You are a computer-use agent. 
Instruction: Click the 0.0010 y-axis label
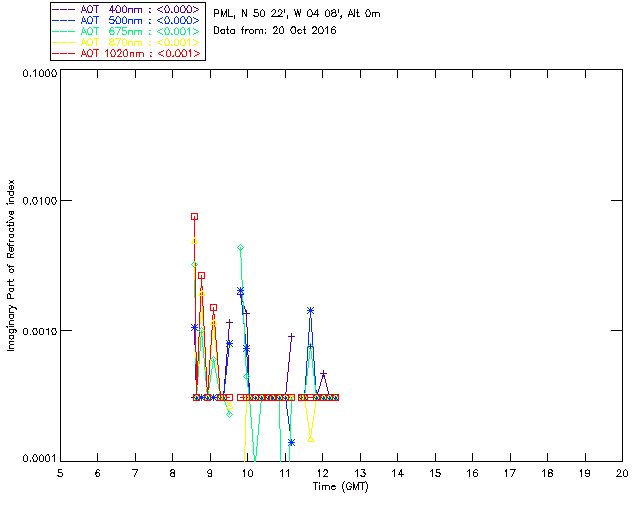click(x=39, y=331)
